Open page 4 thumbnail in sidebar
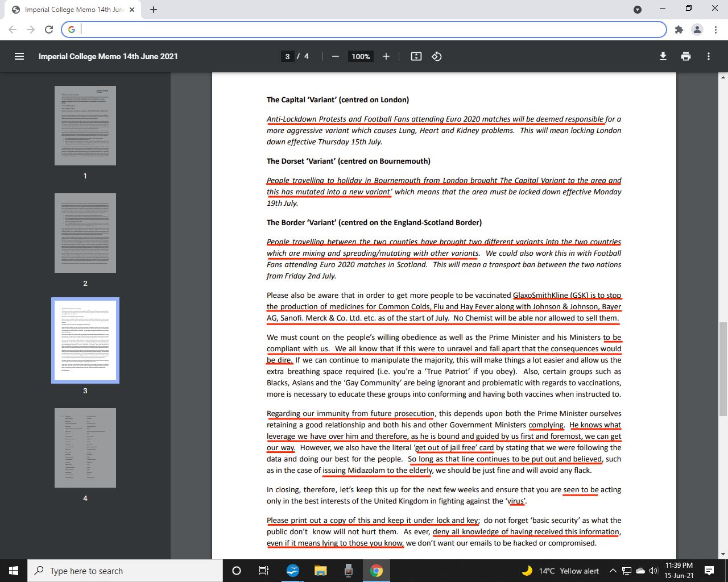 tap(85, 448)
